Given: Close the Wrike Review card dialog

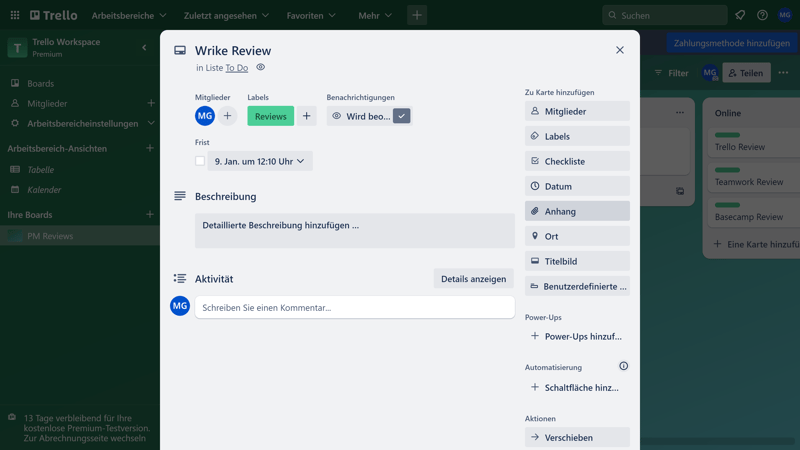Looking at the screenshot, I should click(619, 50).
